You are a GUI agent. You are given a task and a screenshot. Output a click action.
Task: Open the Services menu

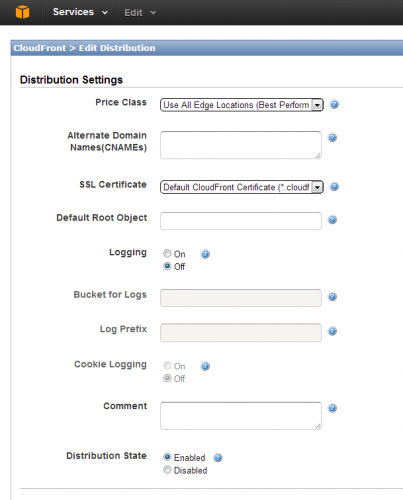[x=80, y=12]
